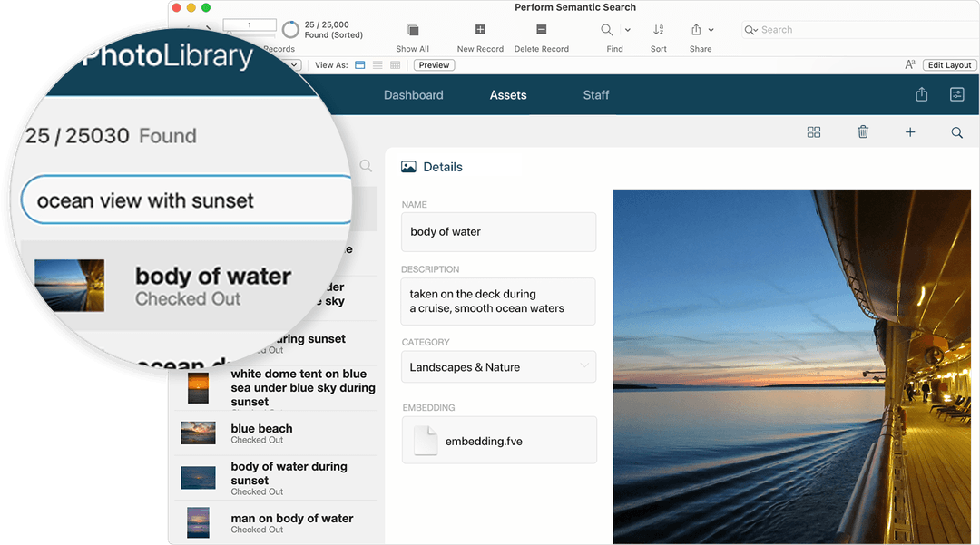Select the Staff tab
980x545 pixels.
[596, 94]
